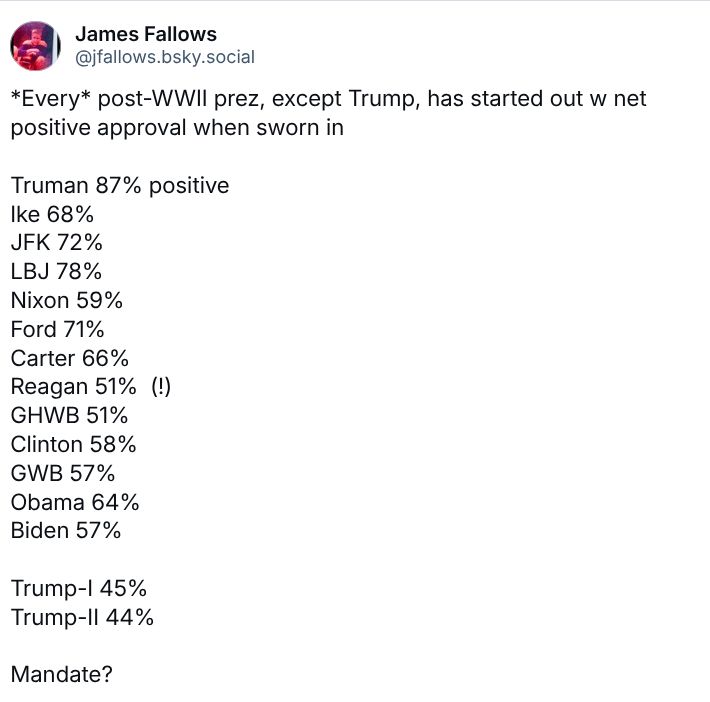This screenshot has width=710, height=702.
Task: Click the "Reagan 51% (!)" line
Action: pos(91,387)
